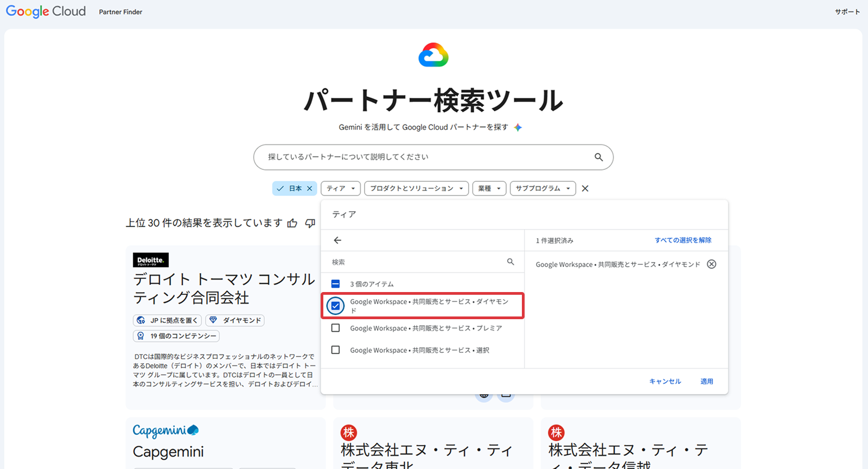
Task: Open the Capgemini card title
Action: click(x=168, y=452)
